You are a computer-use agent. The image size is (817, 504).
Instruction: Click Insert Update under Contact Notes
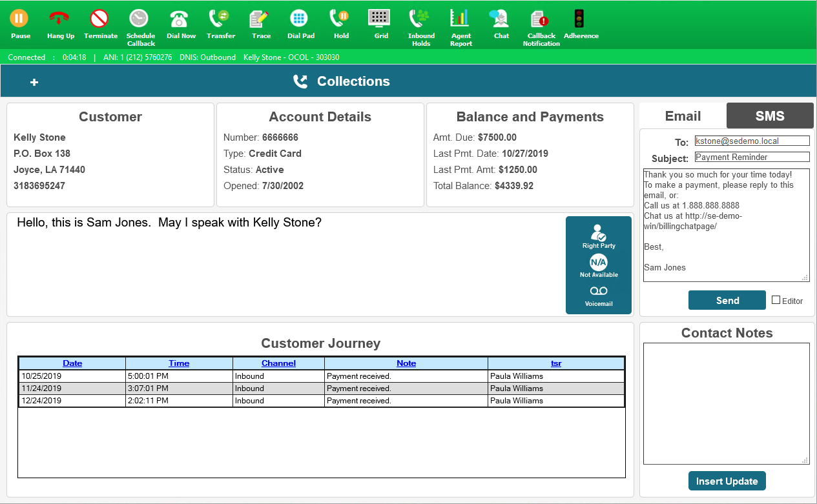click(727, 480)
